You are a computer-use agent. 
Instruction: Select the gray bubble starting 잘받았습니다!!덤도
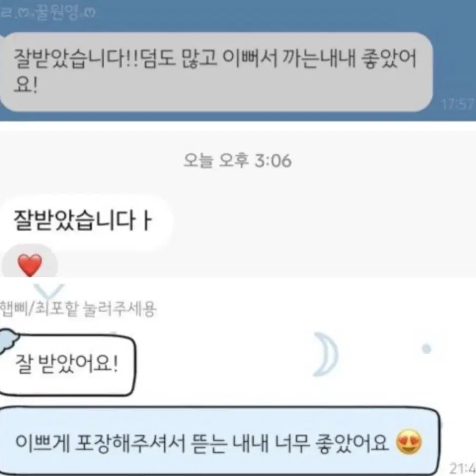tap(216, 72)
